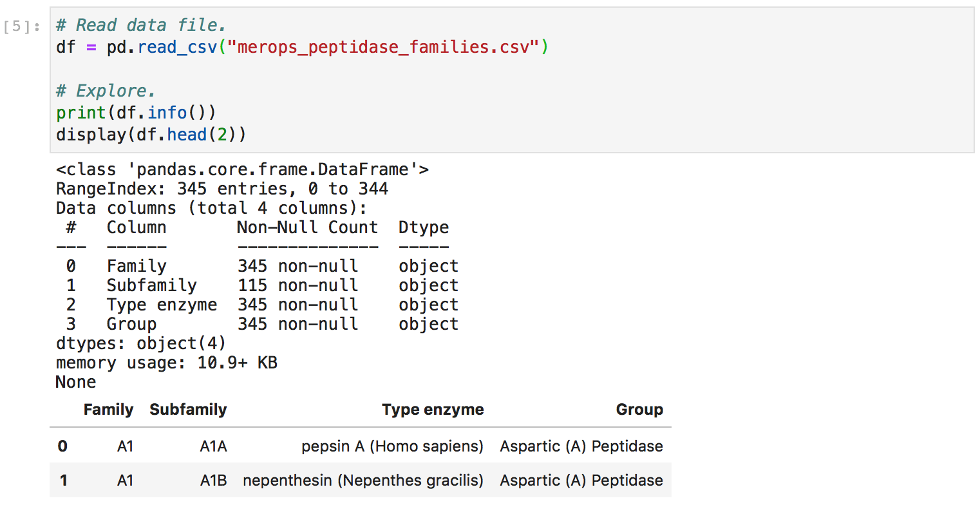Viewport: 980px width, 505px height.
Task: Select the 'A1A' subfamily cell
Action: coord(213,446)
